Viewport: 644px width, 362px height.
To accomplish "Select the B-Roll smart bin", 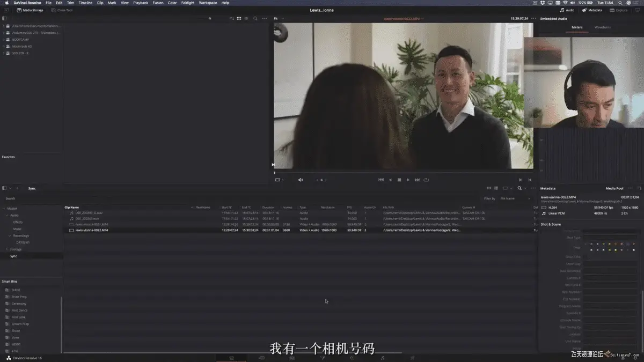I will click(x=16, y=290).
